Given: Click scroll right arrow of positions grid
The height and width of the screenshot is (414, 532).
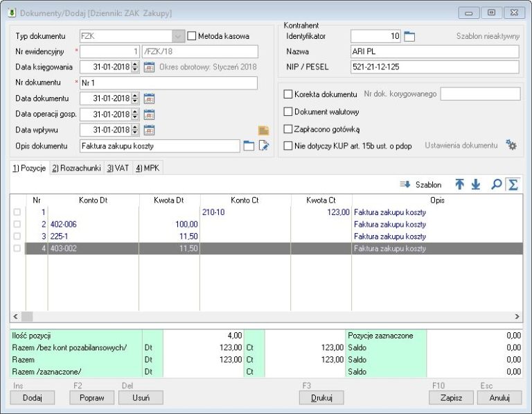Looking at the screenshot, I should [x=517, y=316].
